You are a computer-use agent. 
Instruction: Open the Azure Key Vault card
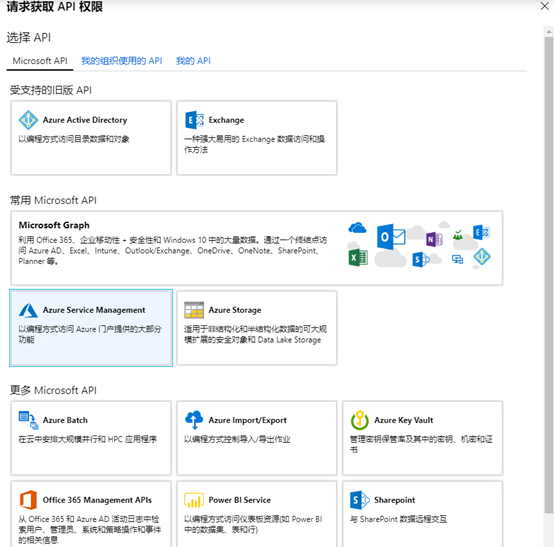(423, 438)
